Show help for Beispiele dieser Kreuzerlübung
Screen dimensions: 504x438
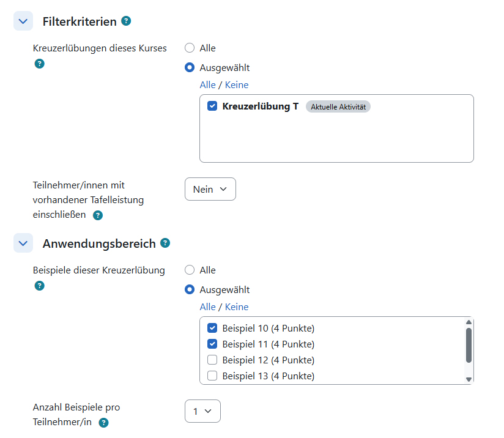(39, 286)
